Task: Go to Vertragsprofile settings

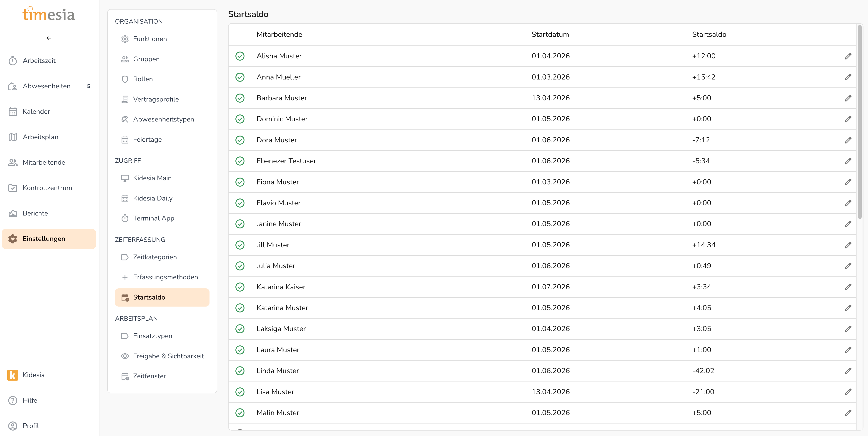Action: (x=156, y=99)
